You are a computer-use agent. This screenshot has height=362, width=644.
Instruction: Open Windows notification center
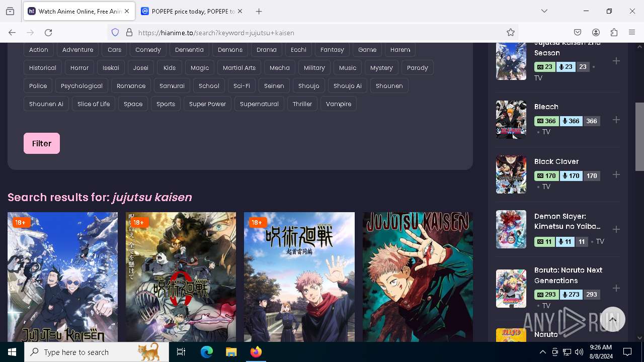(x=627, y=352)
